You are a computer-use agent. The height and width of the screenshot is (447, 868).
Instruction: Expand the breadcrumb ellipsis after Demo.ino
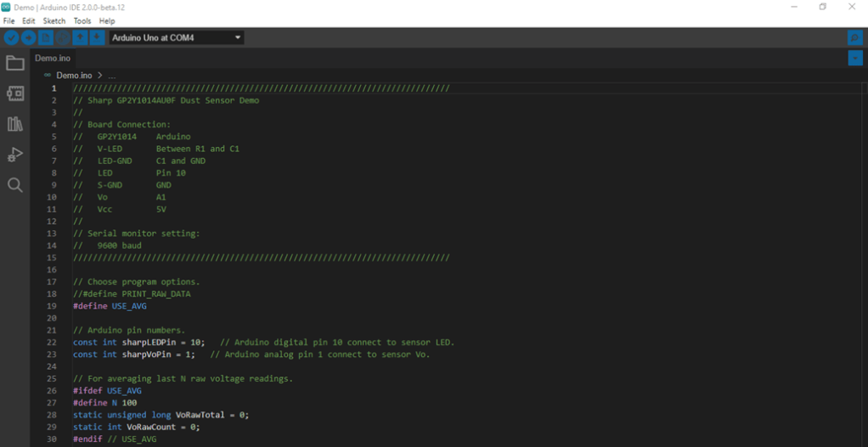pos(111,76)
